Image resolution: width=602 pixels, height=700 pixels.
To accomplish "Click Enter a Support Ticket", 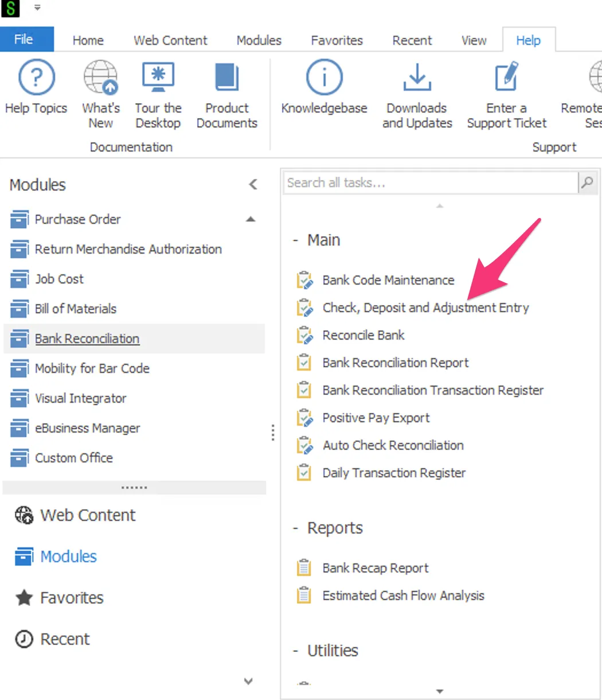I will [507, 95].
